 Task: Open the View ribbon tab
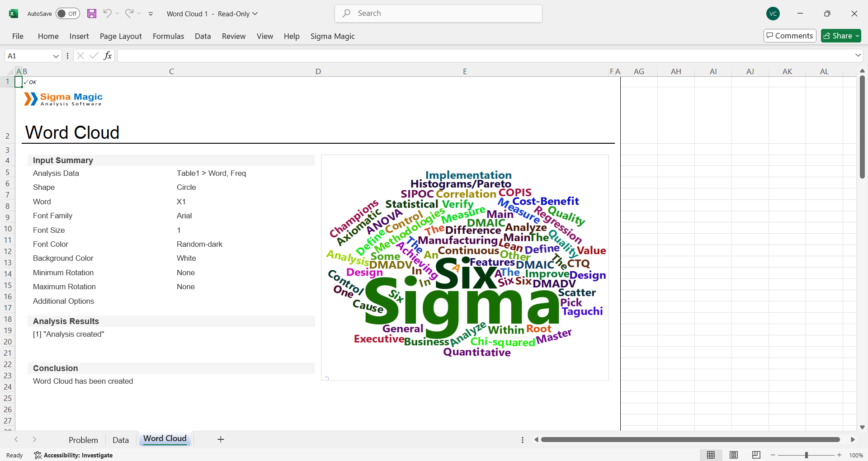265,36
